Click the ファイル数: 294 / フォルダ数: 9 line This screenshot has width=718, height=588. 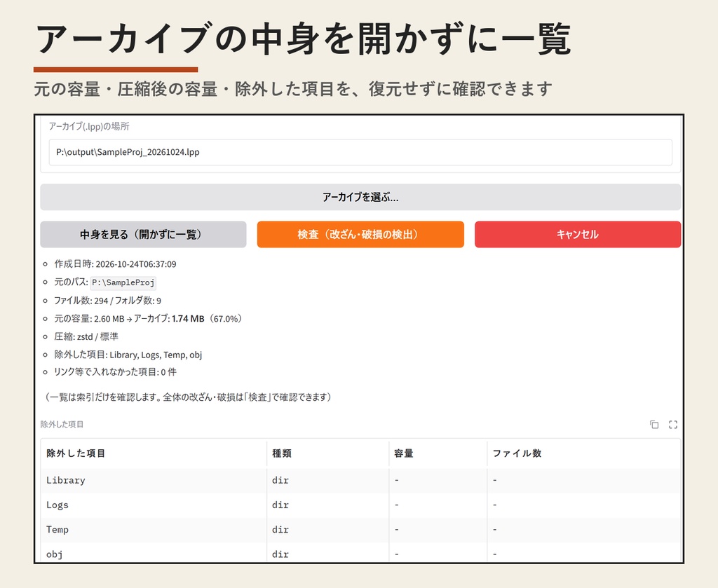click(107, 301)
